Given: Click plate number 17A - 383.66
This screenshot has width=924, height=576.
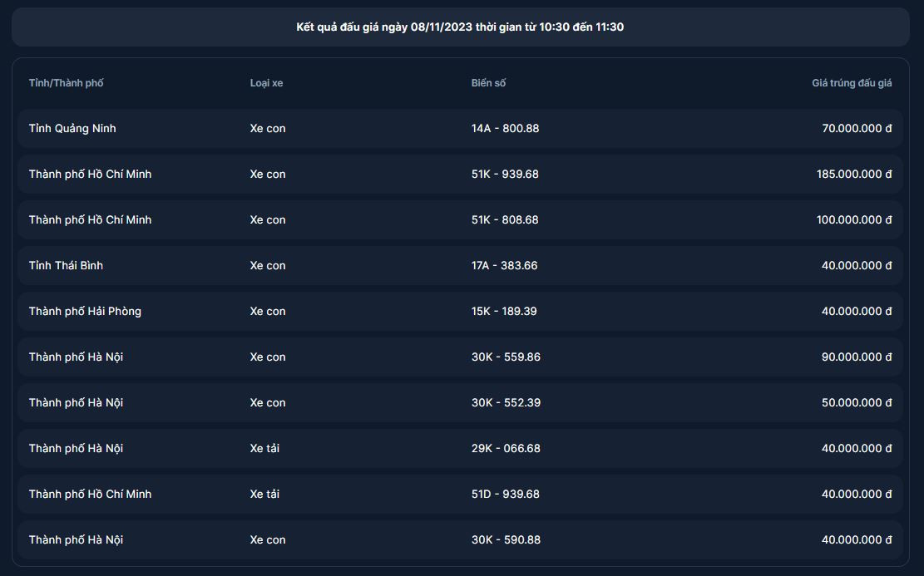Looking at the screenshot, I should point(504,266).
